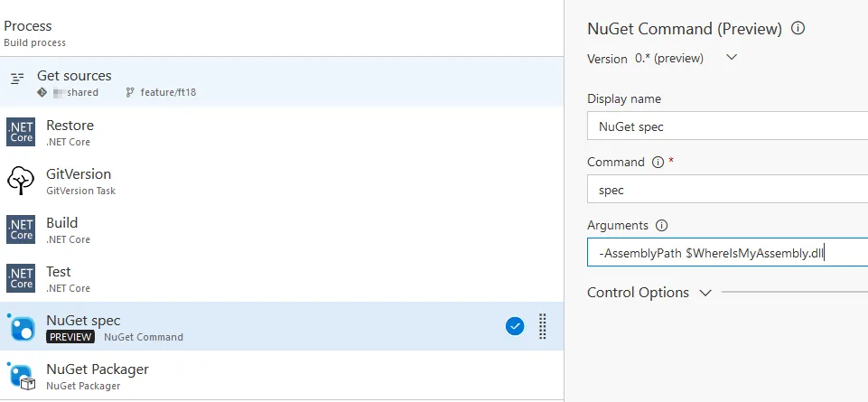The image size is (868, 402).
Task: Click info icon next to NuGet Command title
Action: click(x=798, y=28)
